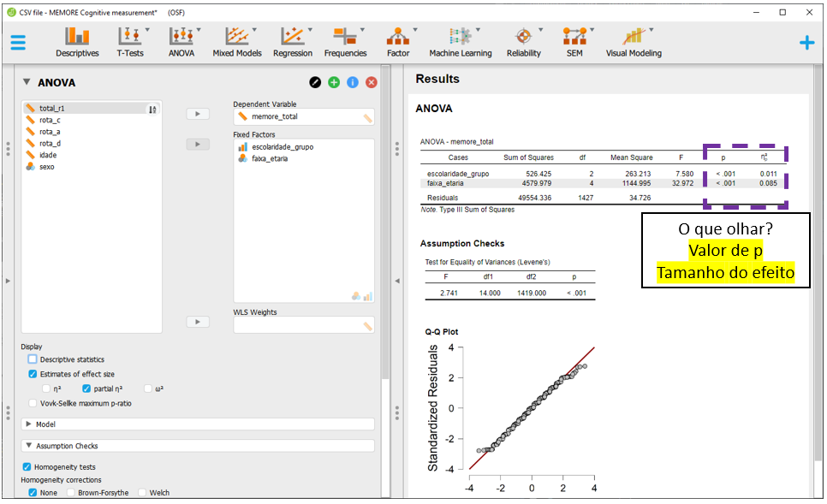Open the Regression module menu
The height and width of the screenshot is (504, 827).
pyautogui.click(x=293, y=42)
